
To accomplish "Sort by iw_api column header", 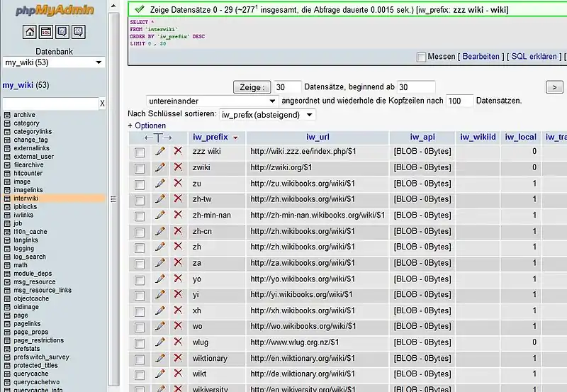I will pyautogui.click(x=422, y=137).
